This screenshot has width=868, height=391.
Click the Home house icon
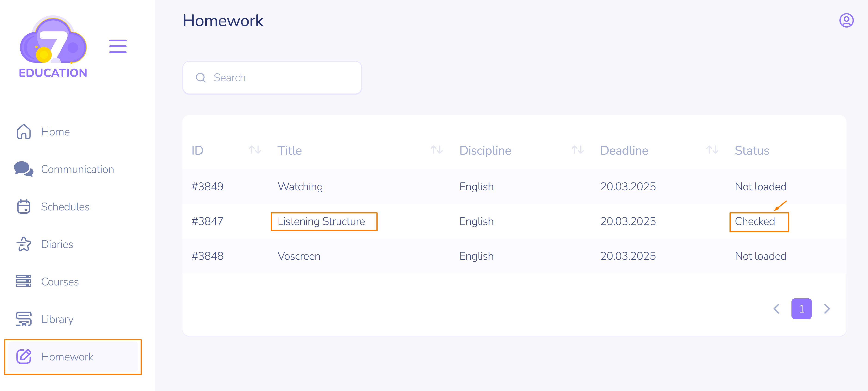(24, 131)
